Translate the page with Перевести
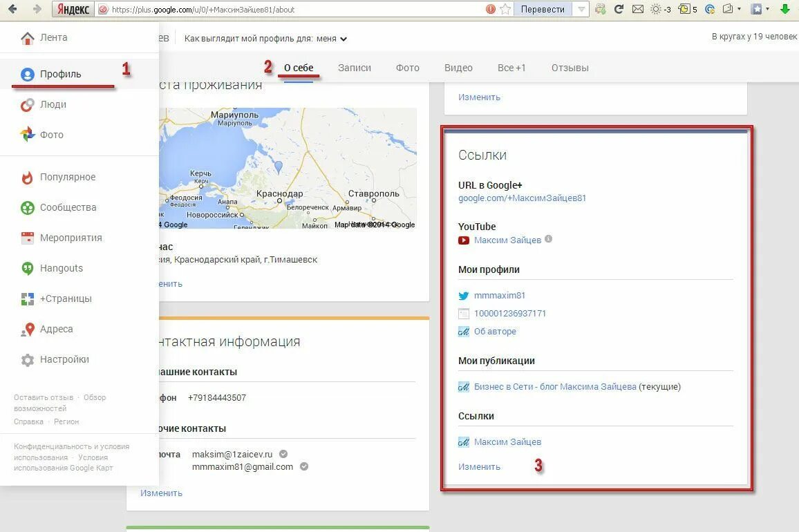799x532 pixels. pos(543,9)
